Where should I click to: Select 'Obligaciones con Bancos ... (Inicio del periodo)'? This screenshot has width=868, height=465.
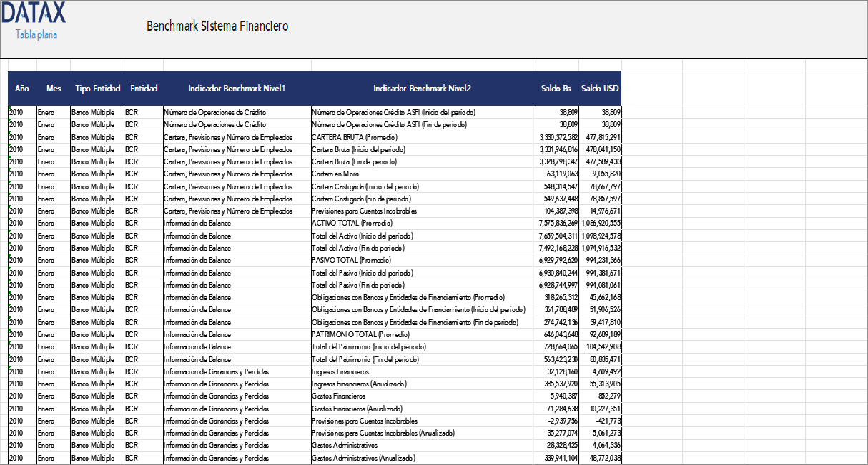pyautogui.click(x=422, y=310)
